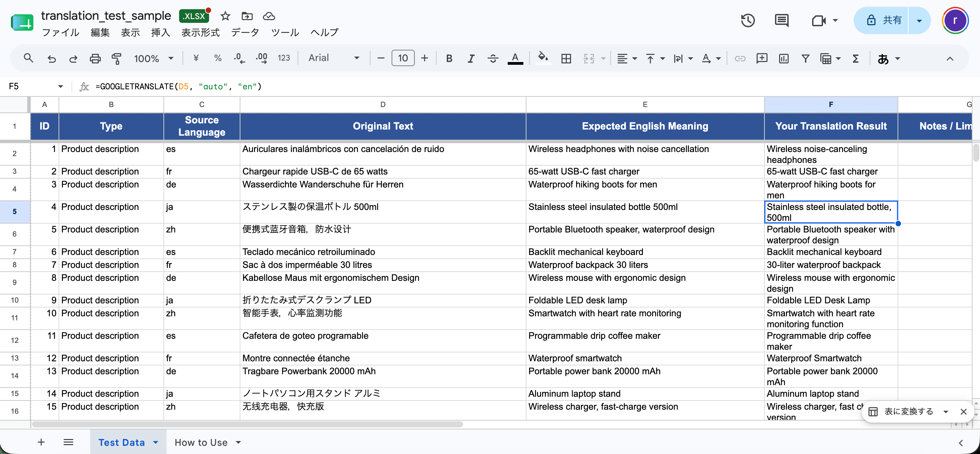Open the fill color bucket
The image size is (980, 454).
pyautogui.click(x=543, y=58)
